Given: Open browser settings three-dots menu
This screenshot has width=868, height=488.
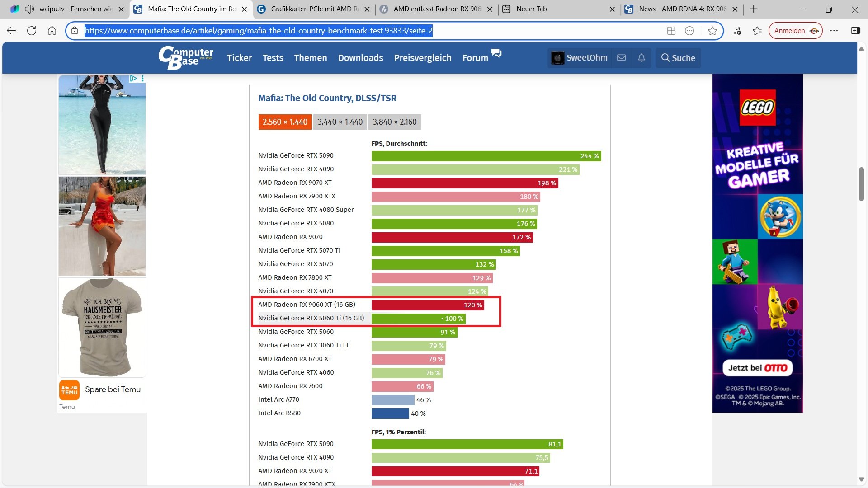Looking at the screenshot, I should 834,31.
